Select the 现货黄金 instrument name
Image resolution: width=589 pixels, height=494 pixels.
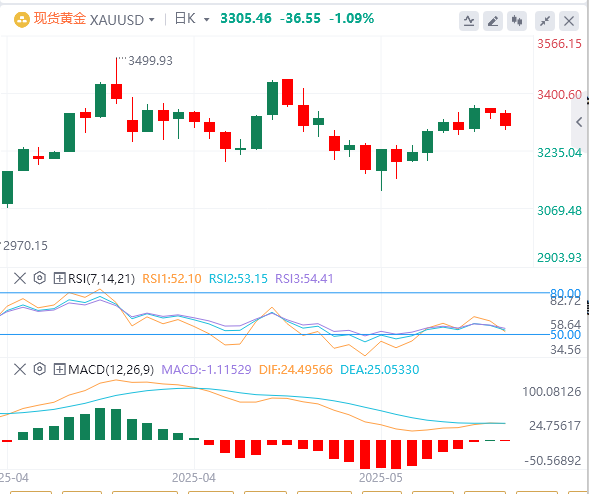click(60, 18)
